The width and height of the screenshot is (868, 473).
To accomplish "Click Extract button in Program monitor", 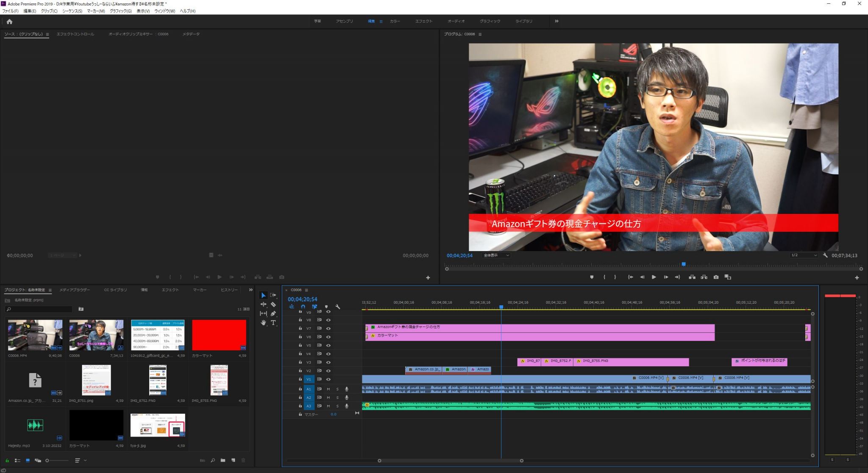I will click(x=704, y=277).
